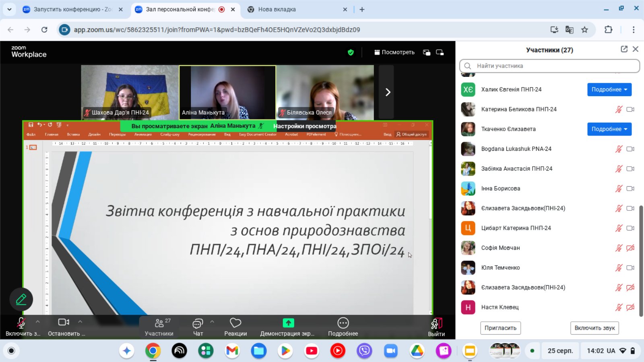Open the annotation pencil tool

(21, 299)
